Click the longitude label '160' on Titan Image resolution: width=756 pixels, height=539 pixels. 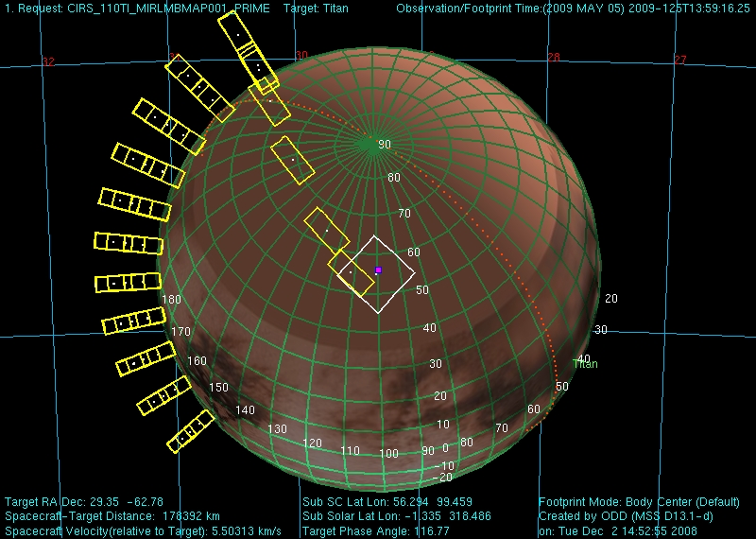click(197, 360)
